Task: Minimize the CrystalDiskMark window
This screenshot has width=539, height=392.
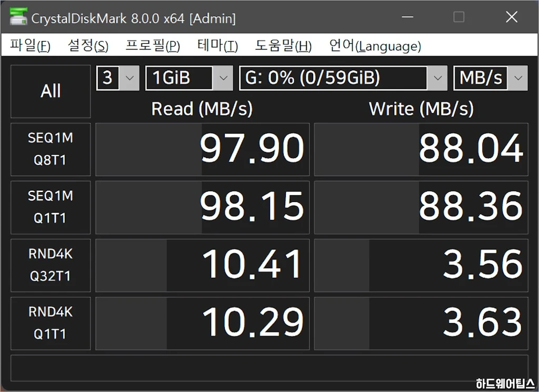Action: [408, 17]
